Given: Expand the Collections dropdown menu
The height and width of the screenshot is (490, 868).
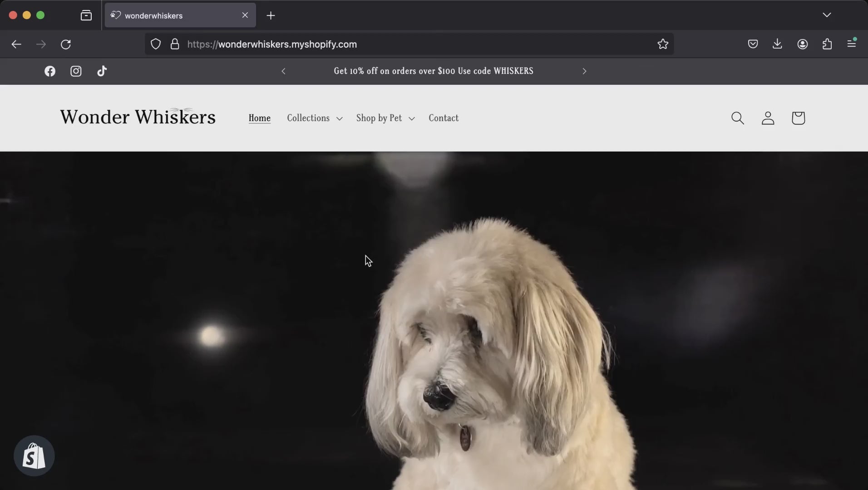Looking at the screenshot, I should [314, 118].
